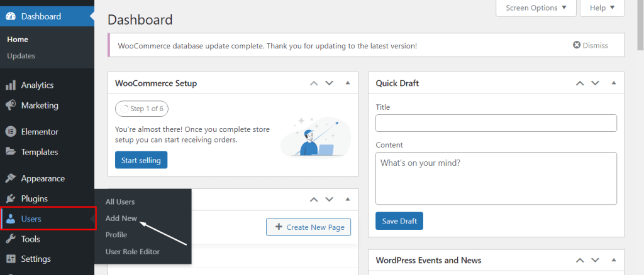Screen dimensions: 644x275
Task: Click the Start selling button
Action: click(x=142, y=160)
